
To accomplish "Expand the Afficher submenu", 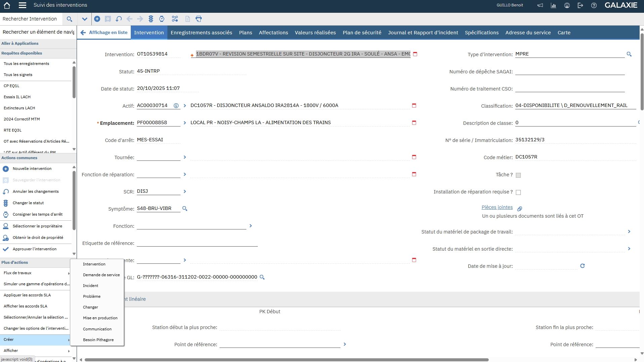I will 35,351.
